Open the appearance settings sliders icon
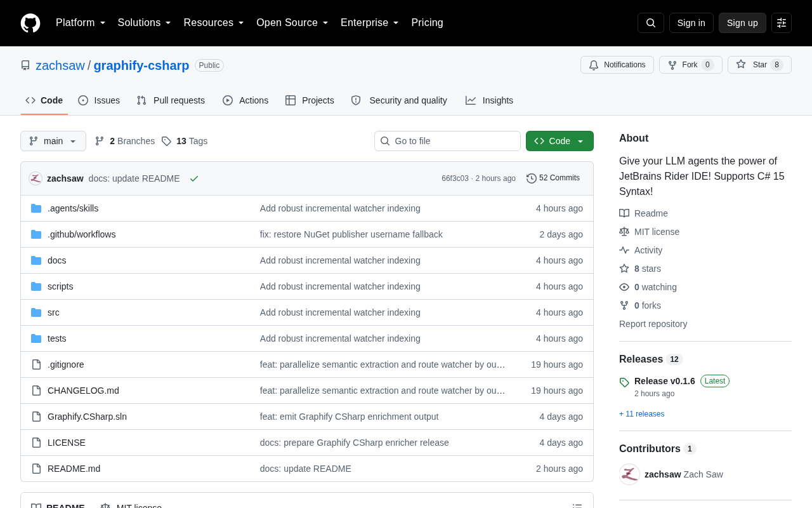This screenshot has width=812, height=508. [782, 23]
